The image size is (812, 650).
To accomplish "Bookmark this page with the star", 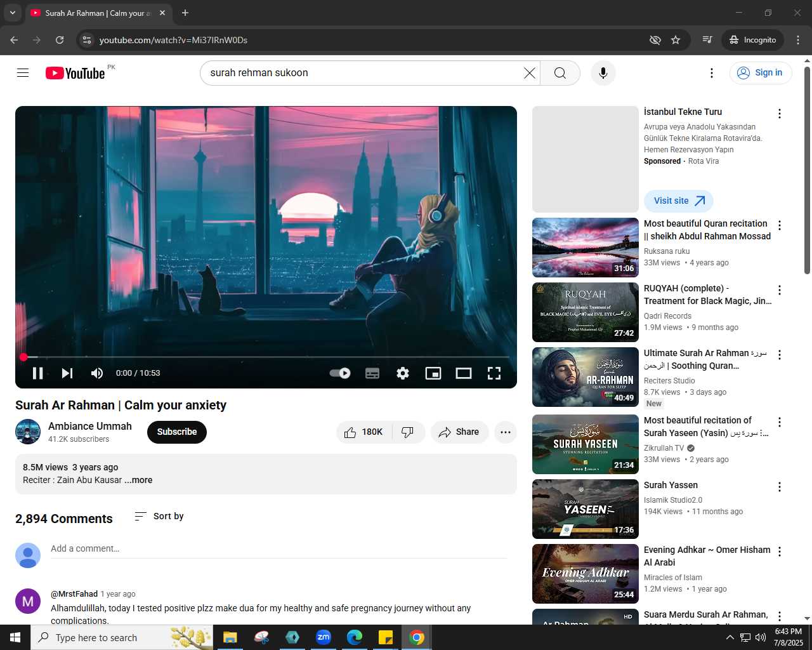I will click(x=676, y=40).
